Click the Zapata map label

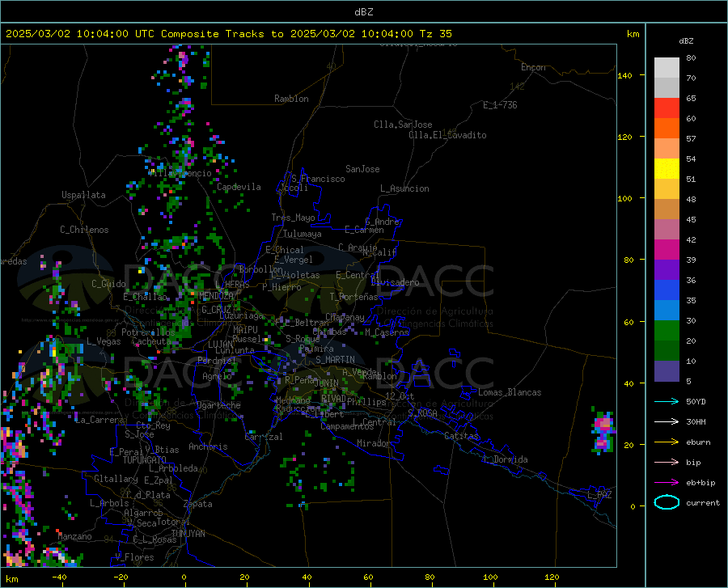point(198,504)
